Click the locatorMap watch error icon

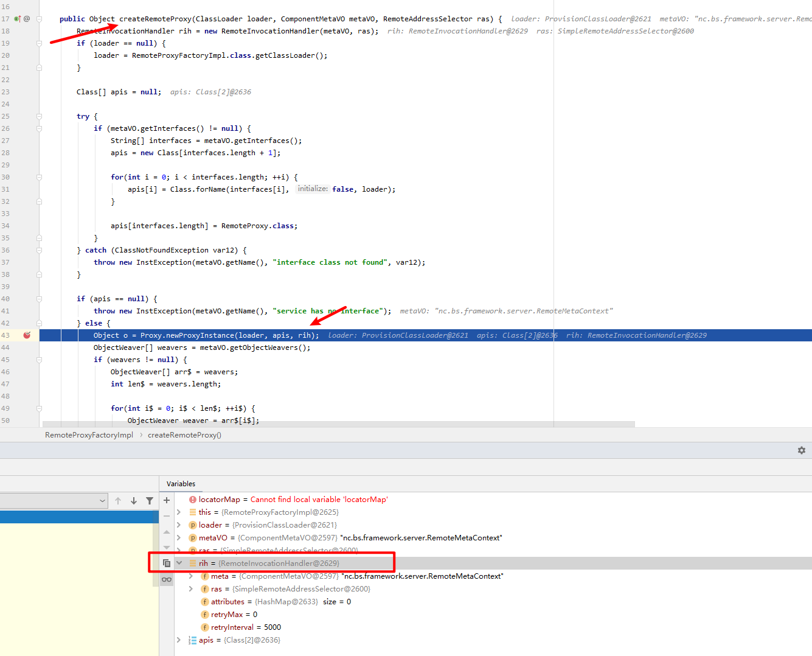pos(192,500)
